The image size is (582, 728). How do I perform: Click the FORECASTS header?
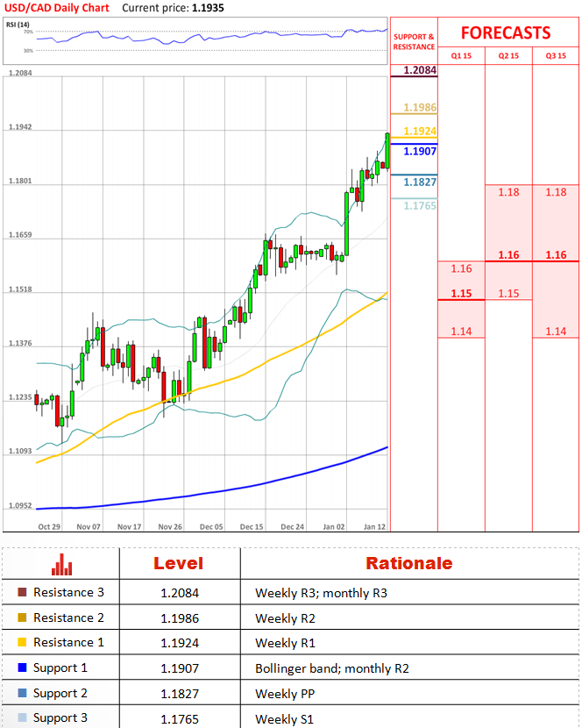click(506, 33)
